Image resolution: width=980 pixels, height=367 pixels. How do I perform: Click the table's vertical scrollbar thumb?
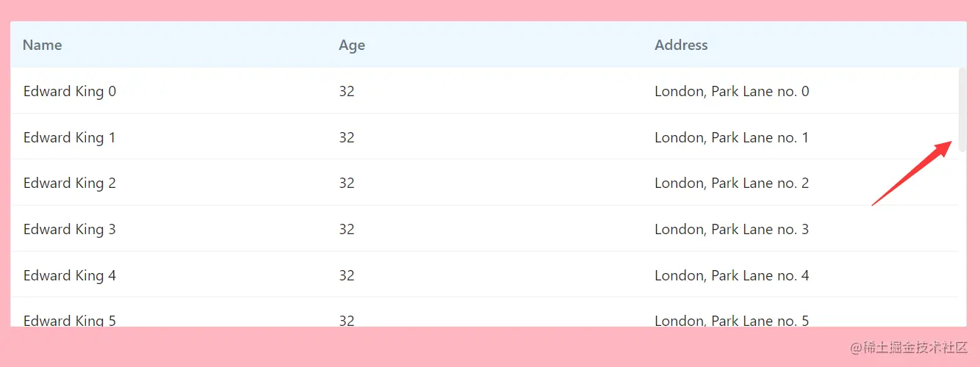click(x=962, y=109)
